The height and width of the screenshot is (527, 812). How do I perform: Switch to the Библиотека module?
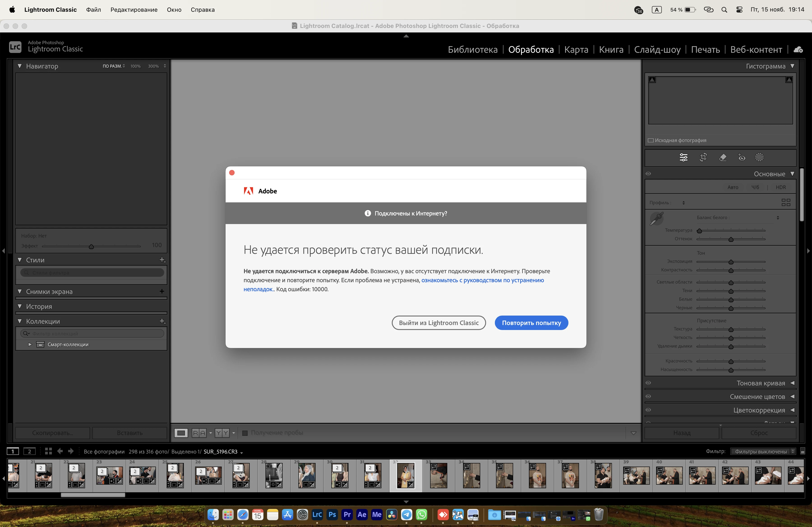473,50
